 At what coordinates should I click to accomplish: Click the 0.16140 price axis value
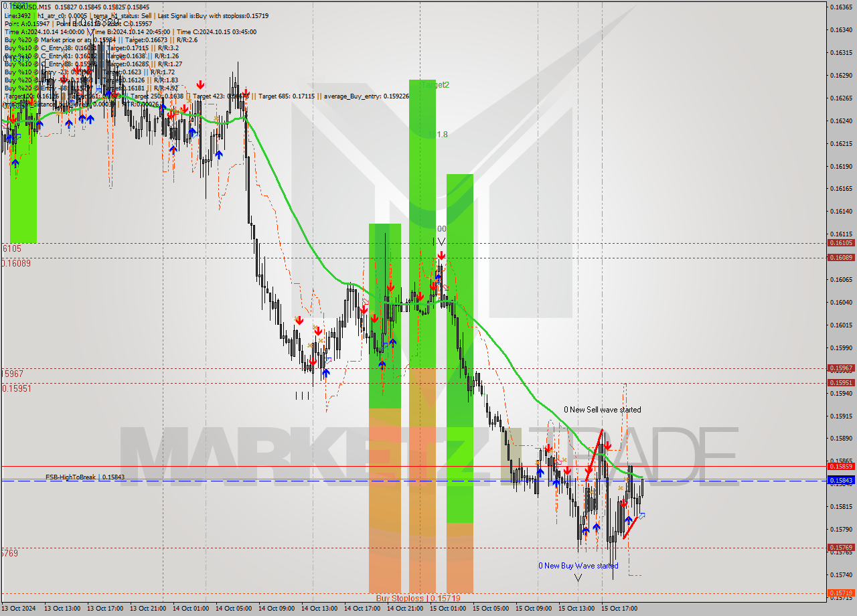pyautogui.click(x=841, y=212)
